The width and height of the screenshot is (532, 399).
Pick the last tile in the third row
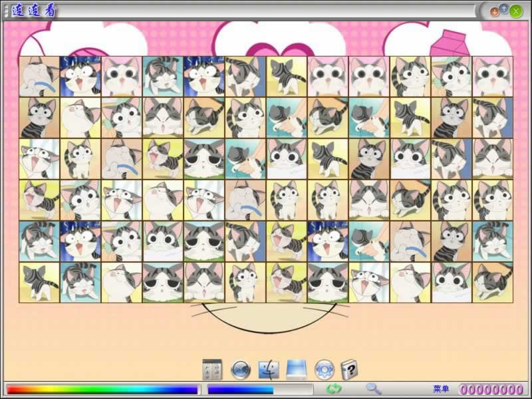tap(493, 159)
